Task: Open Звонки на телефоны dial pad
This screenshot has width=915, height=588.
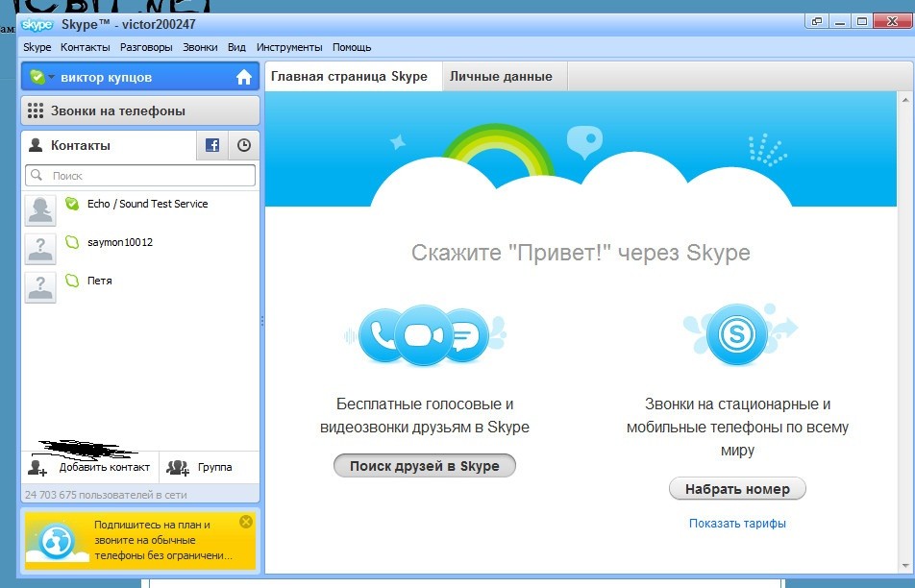Action: coord(140,110)
